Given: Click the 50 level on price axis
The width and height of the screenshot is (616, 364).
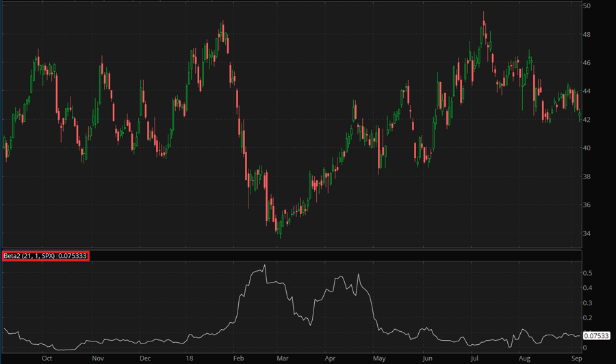Looking at the screenshot, I should [x=587, y=6].
